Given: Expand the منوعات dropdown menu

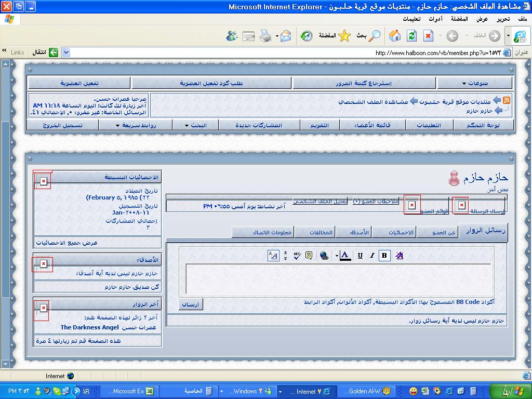Looking at the screenshot, I should click(474, 83).
